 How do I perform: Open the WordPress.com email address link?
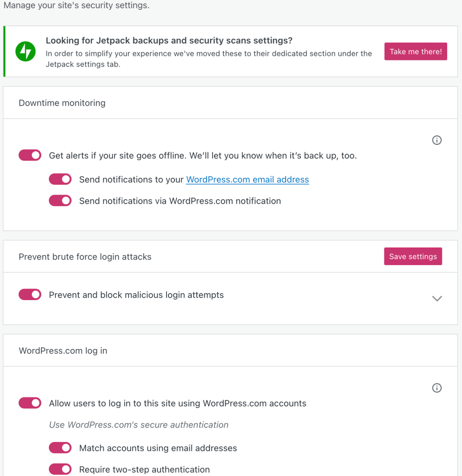click(x=247, y=180)
